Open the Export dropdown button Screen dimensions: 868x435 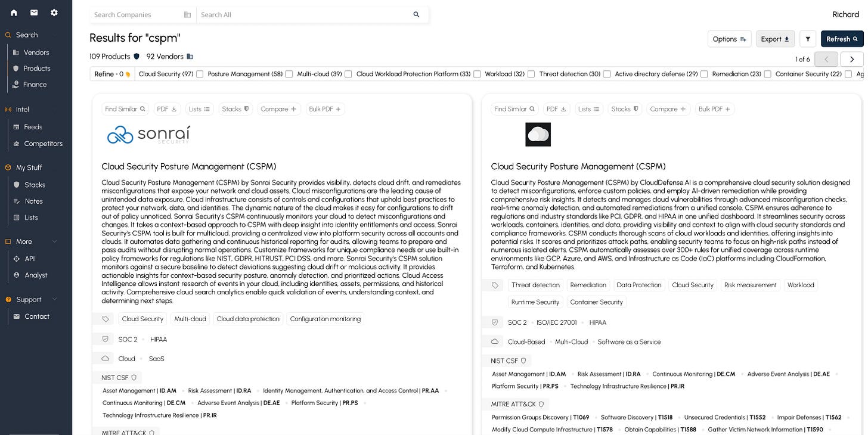click(775, 39)
